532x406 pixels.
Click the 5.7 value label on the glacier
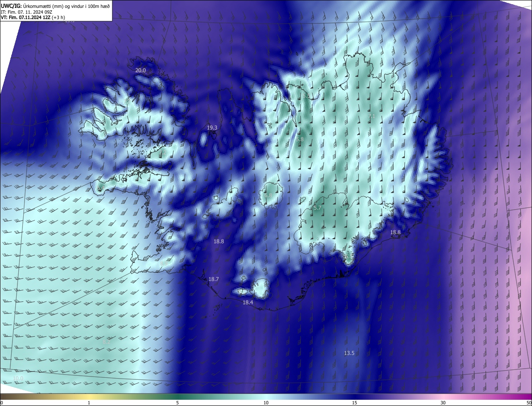pyautogui.click(x=317, y=208)
